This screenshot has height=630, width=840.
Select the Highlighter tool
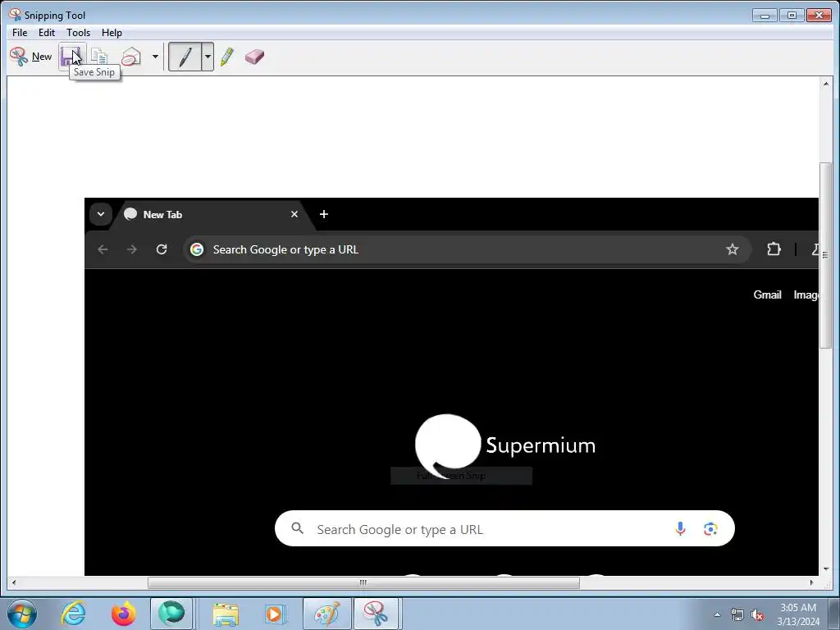click(x=227, y=57)
